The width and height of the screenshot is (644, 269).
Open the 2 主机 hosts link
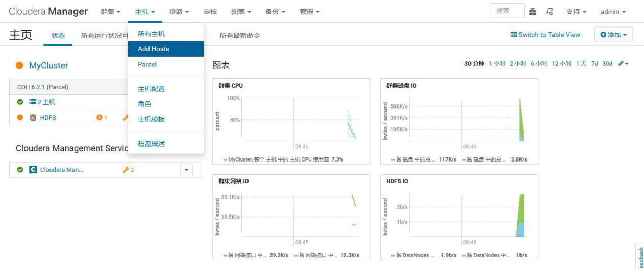tap(46, 102)
